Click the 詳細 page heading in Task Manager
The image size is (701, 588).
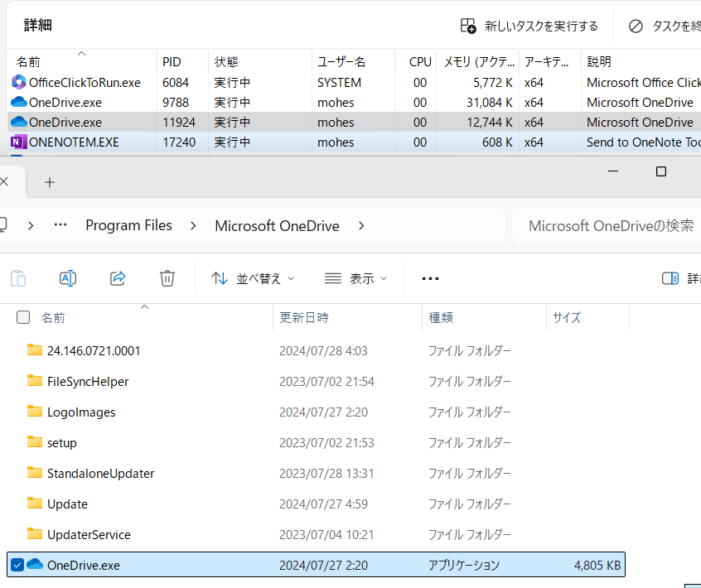click(x=38, y=25)
